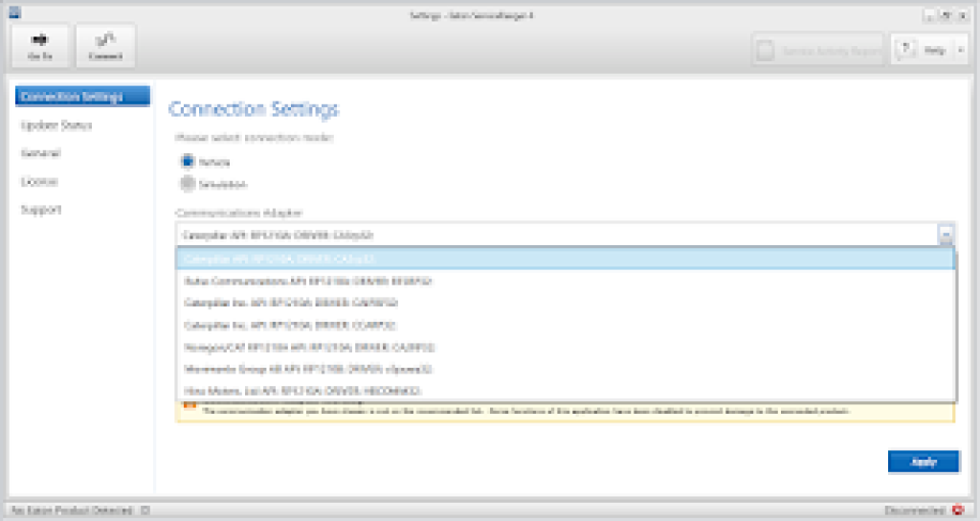Open the License section

click(x=39, y=181)
